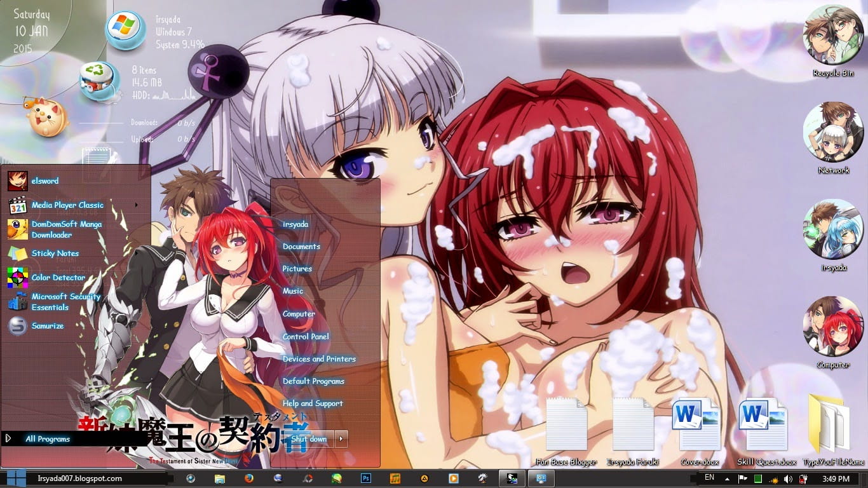
Task: Launch Photoshop from the taskbar
Action: tap(366, 478)
